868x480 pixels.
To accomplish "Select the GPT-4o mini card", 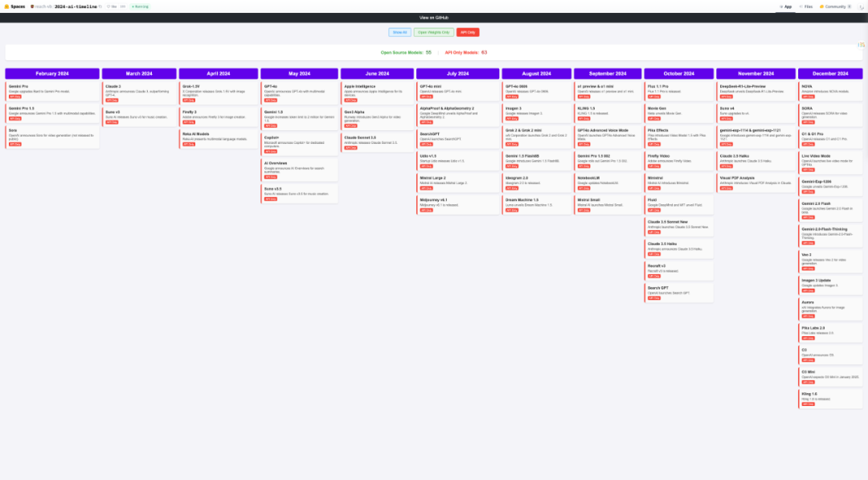I will click(x=458, y=92).
